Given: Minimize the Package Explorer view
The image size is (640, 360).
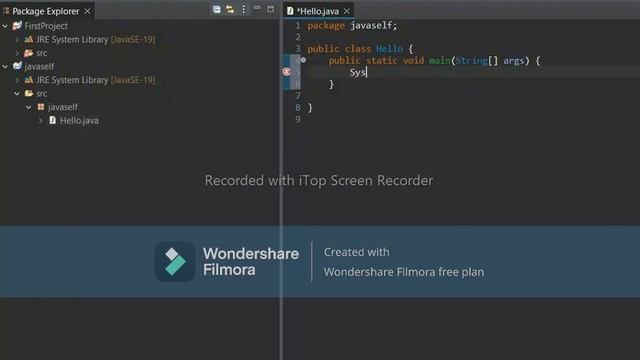Looking at the screenshot, I should pyautogui.click(x=257, y=8).
